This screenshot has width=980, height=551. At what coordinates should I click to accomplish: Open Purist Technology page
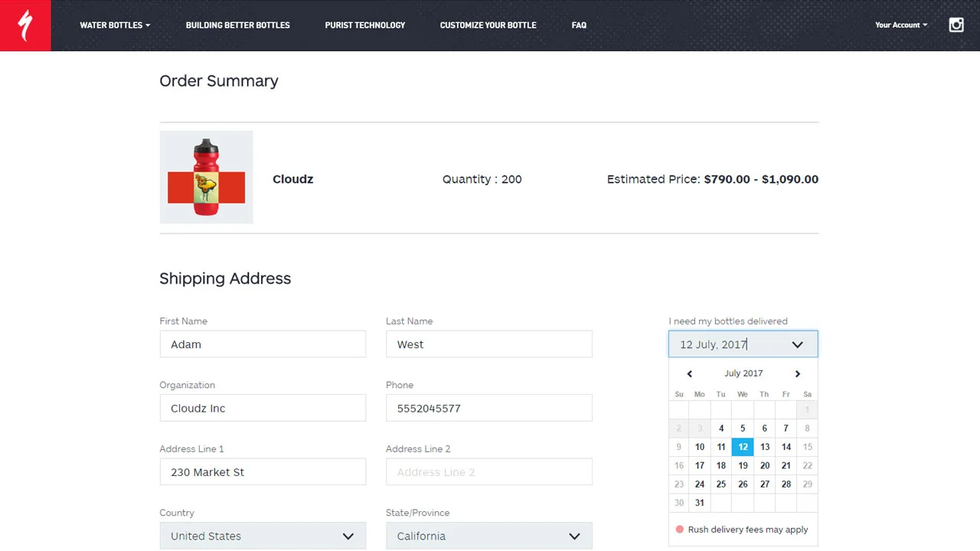click(x=365, y=25)
